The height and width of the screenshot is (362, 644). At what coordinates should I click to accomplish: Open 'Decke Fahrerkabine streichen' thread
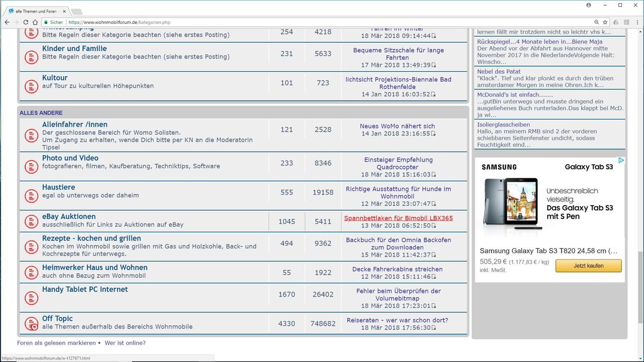[397, 269]
